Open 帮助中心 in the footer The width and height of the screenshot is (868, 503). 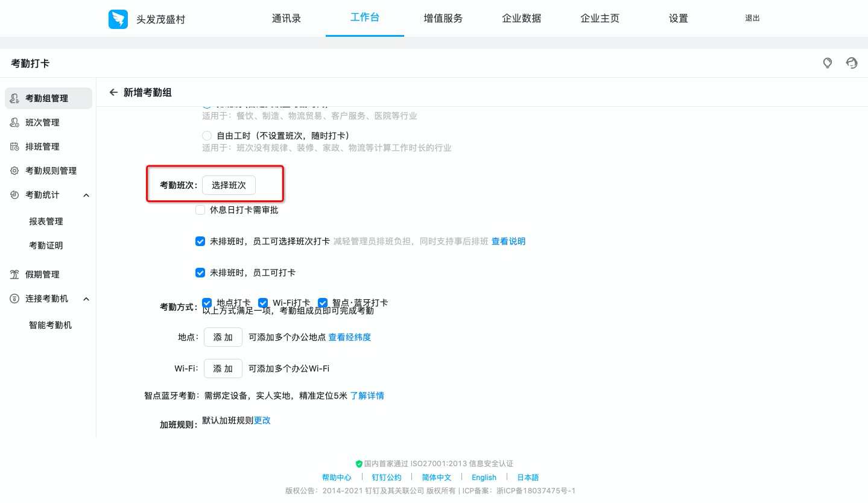(337, 477)
